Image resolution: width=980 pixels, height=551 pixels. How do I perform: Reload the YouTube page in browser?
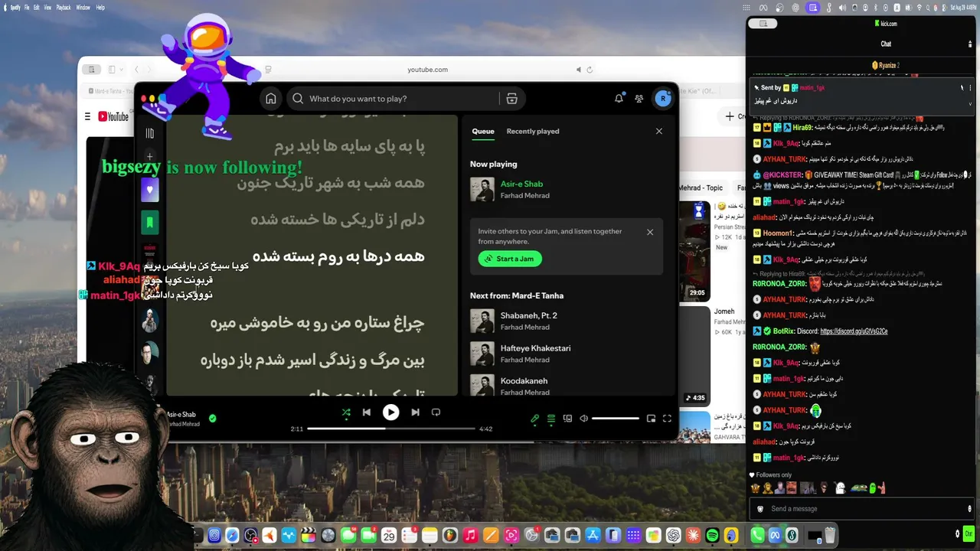click(x=589, y=70)
